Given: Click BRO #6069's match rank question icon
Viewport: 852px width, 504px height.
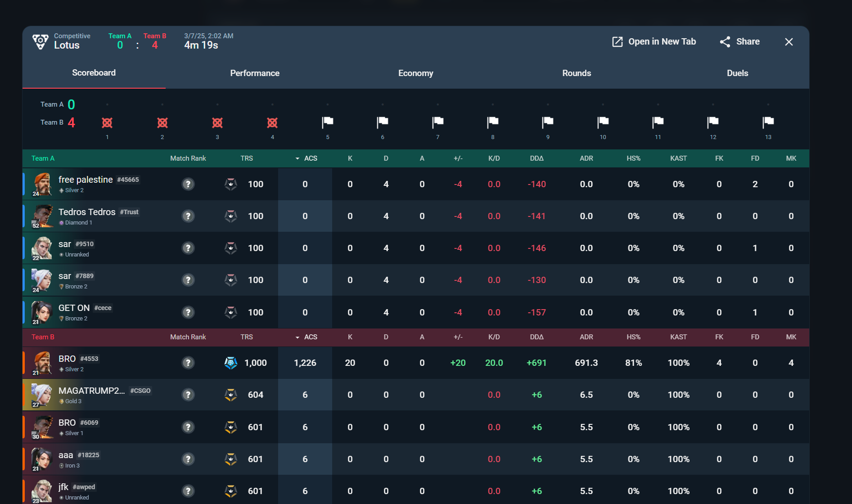Looking at the screenshot, I should point(188,427).
